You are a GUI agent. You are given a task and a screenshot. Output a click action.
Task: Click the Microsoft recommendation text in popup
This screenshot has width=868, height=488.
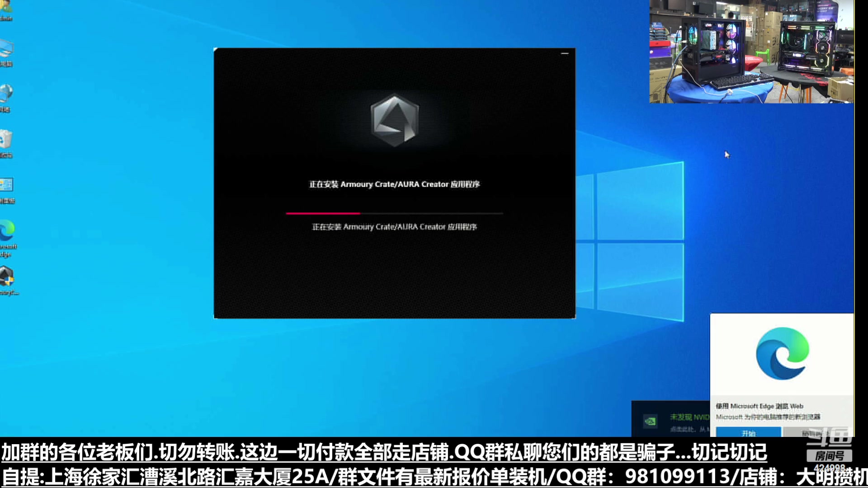click(768, 417)
